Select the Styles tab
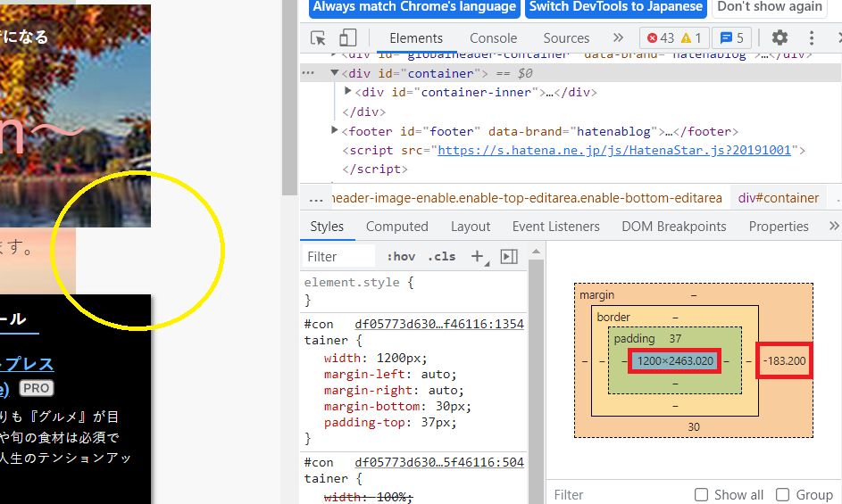The image size is (842, 504). (x=327, y=227)
